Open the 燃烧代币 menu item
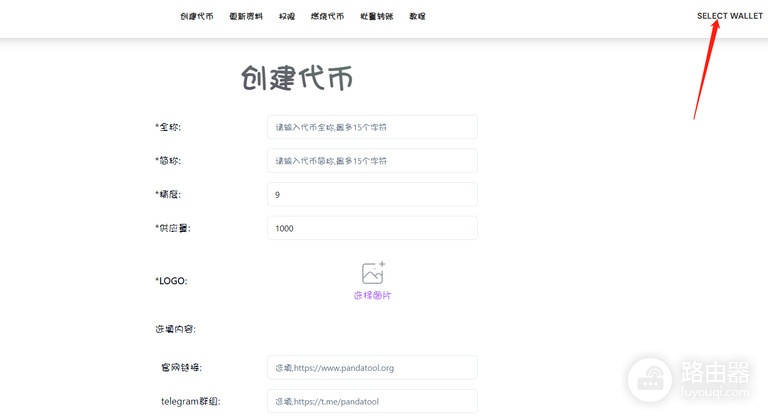 [x=327, y=16]
